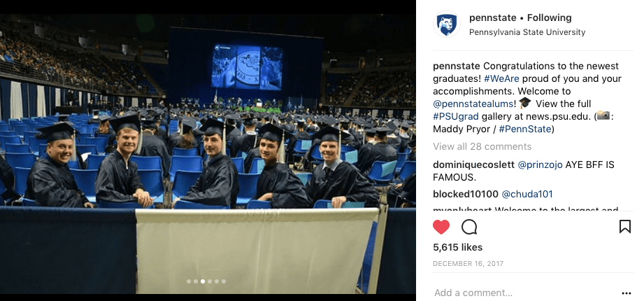The image size is (644, 301).
Task: Open the three-dot more options menu
Action: pyautogui.click(x=627, y=293)
